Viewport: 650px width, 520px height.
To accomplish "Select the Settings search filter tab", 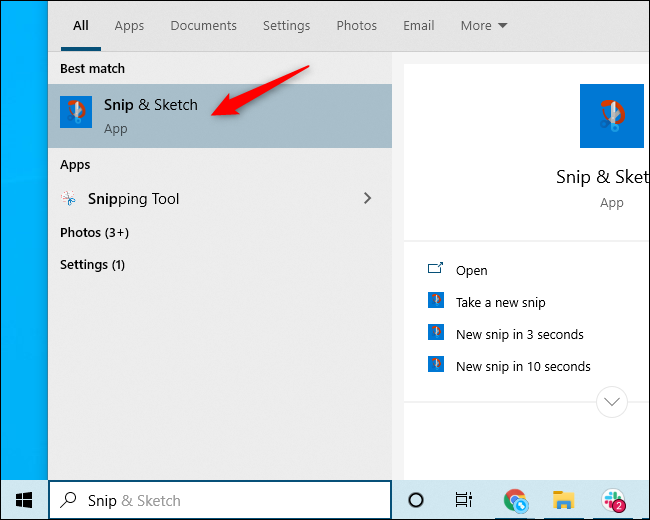I will pos(287,25).
